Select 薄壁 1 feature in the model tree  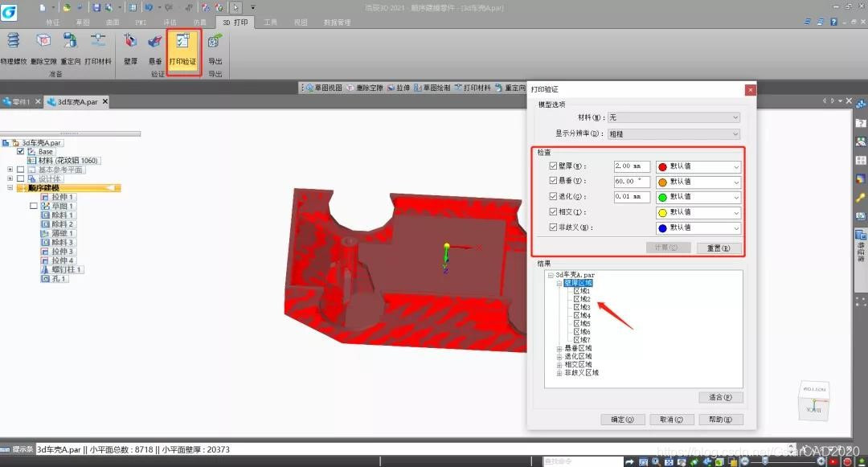(x=58, y=233)
